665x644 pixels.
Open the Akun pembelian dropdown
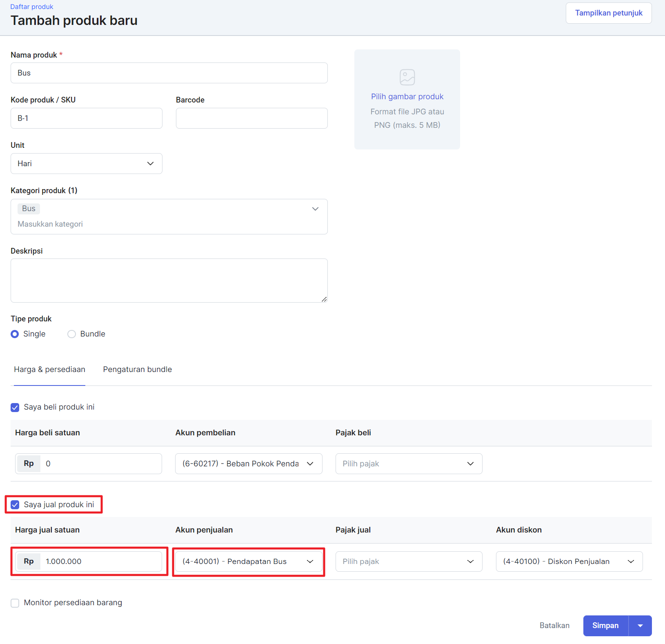coord(249,464)
